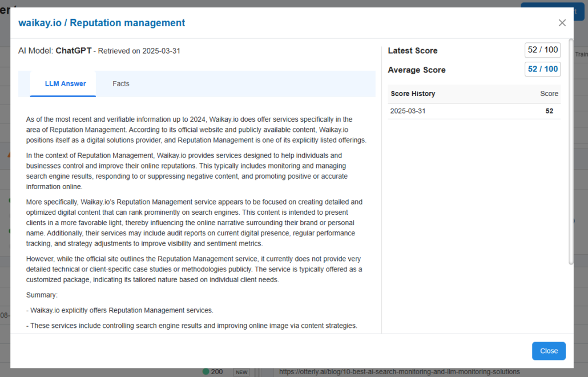This screenshot has width=588, height=377.
Task: Click the Retrieved on 2025-03-31 text
Action: coord(139,51)
